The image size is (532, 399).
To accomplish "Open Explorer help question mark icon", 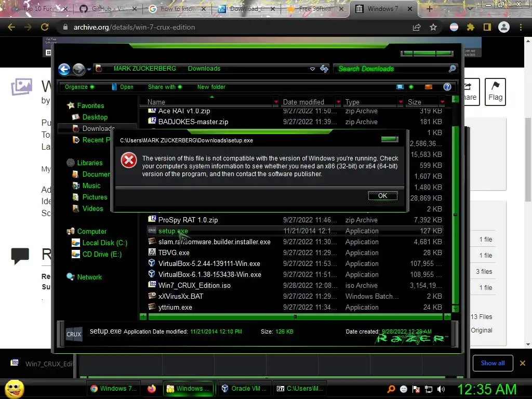I will 447,87.
